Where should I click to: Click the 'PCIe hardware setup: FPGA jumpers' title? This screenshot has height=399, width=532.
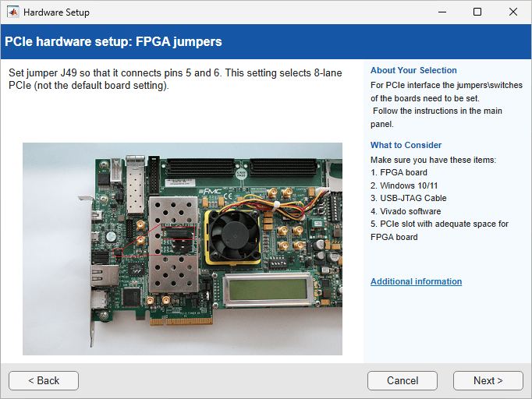click(x=113, y=42)
